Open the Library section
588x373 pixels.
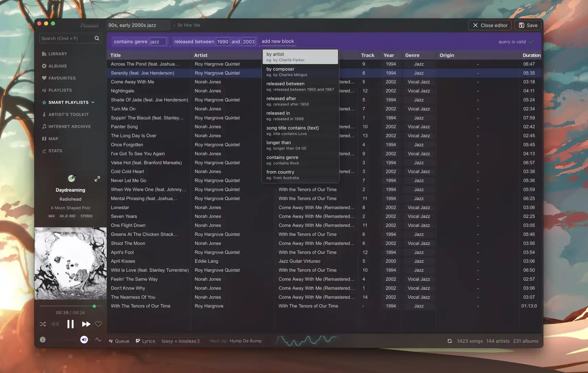click(54, 54)
